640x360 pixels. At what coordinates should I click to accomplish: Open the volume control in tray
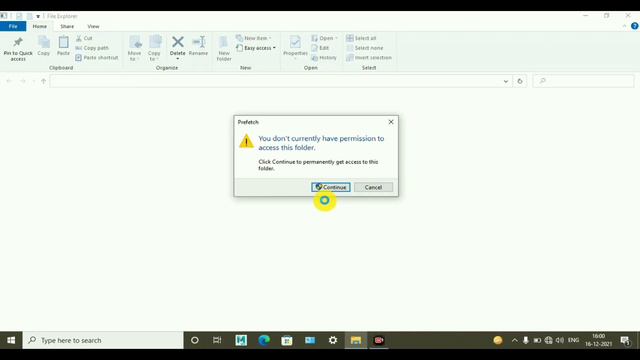560,340
